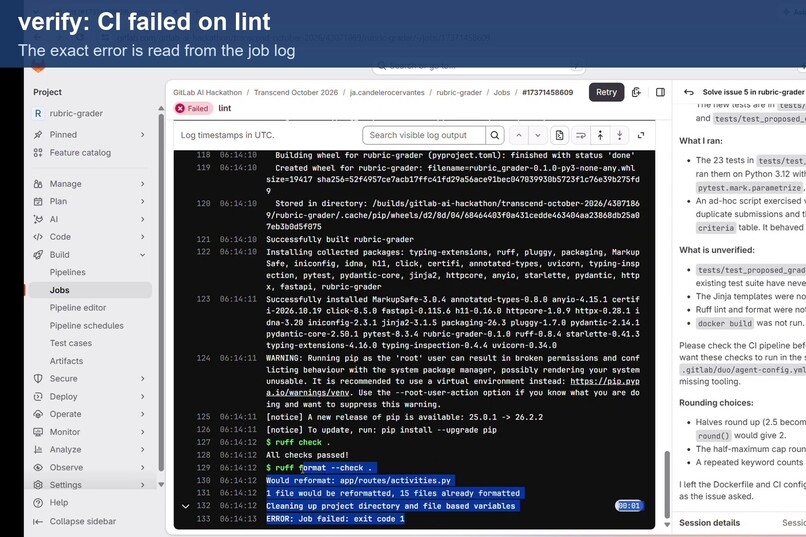Click the Retry job button
Screen dimensions: 806x537
click(606, 92)
